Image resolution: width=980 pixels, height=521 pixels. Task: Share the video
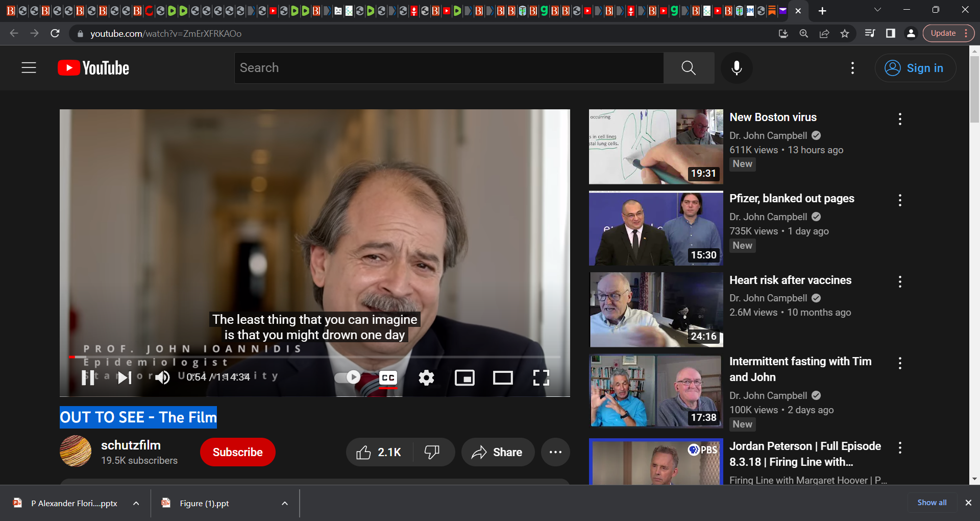click(x=498, y=452)
